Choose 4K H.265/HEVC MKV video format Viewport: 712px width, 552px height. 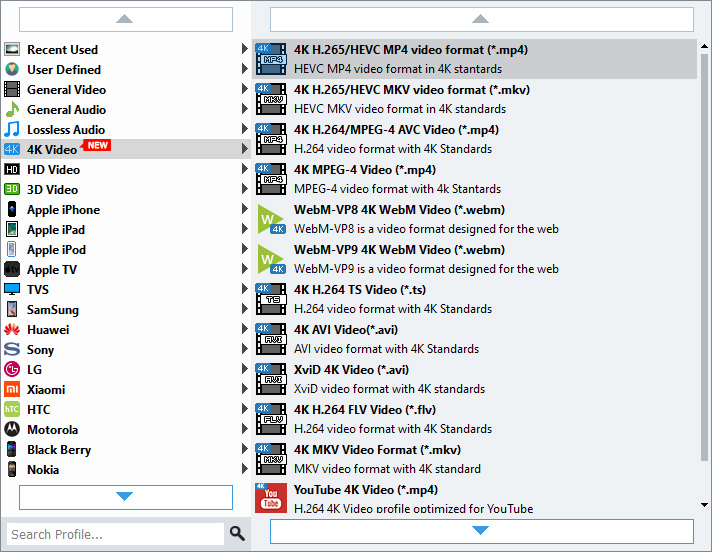475,99
